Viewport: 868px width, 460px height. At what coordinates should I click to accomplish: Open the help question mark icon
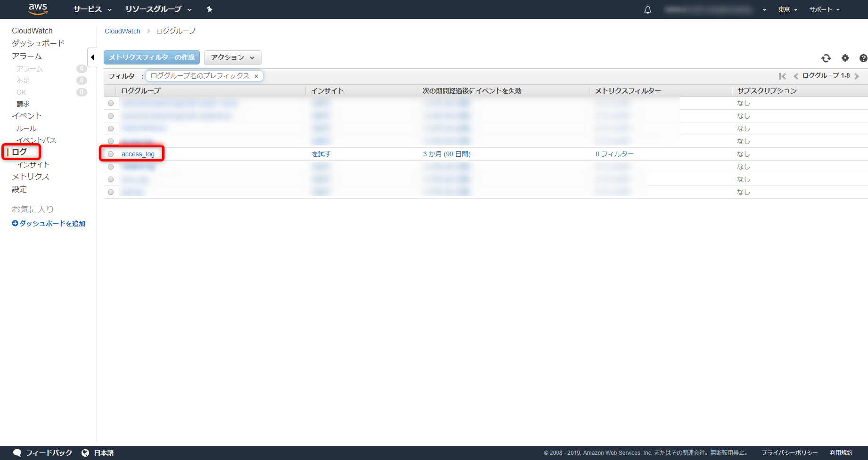click(863, 58)
